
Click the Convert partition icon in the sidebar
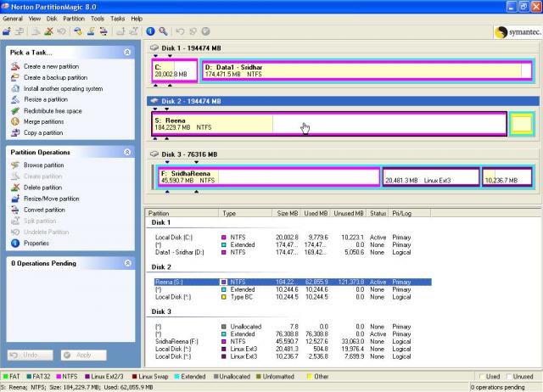pos(15,210)
